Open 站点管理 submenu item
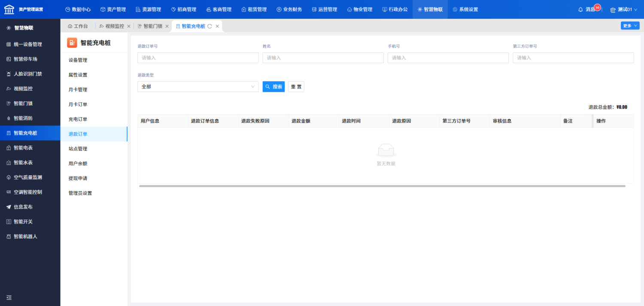Screen dimensions: 644x306 (94, 149)
